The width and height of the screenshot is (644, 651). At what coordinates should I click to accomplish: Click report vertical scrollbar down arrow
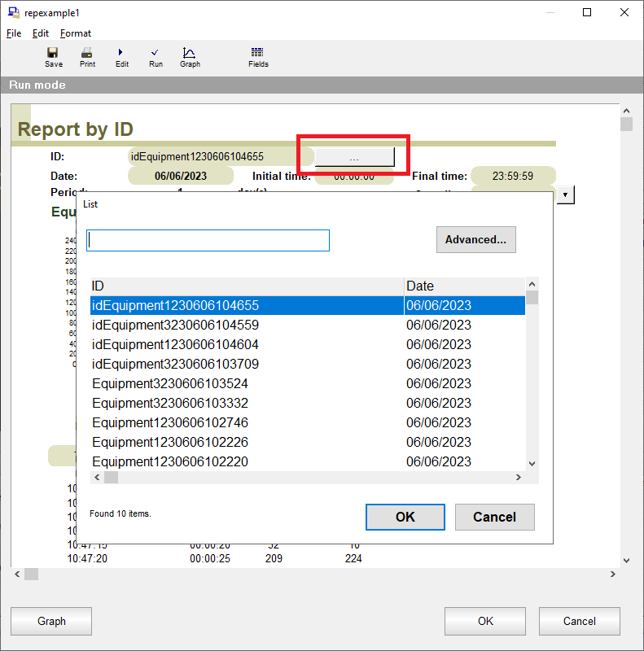tap(627, 561)
